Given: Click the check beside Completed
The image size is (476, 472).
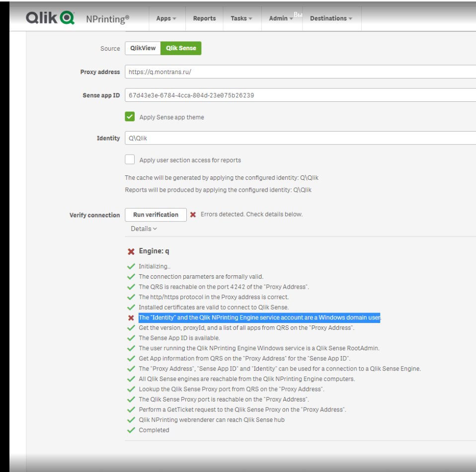Looking at the screenshot, I should tap(131, 430).
